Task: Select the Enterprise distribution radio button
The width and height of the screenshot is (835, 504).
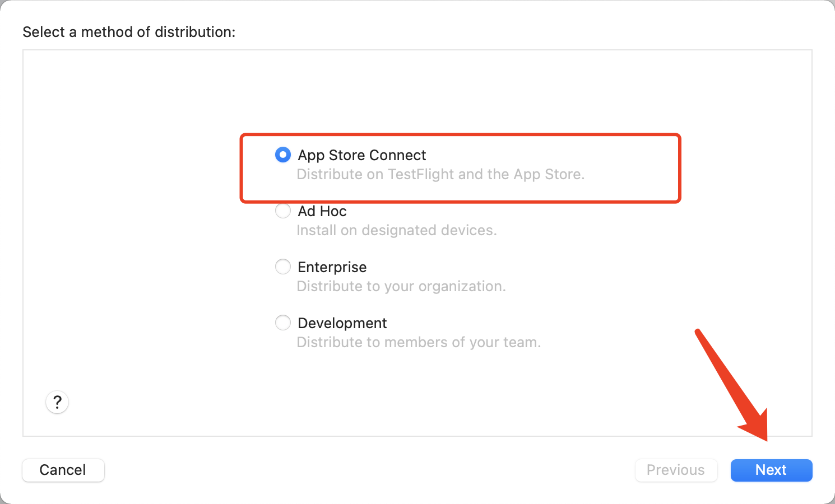Action: tap(283, 267)
